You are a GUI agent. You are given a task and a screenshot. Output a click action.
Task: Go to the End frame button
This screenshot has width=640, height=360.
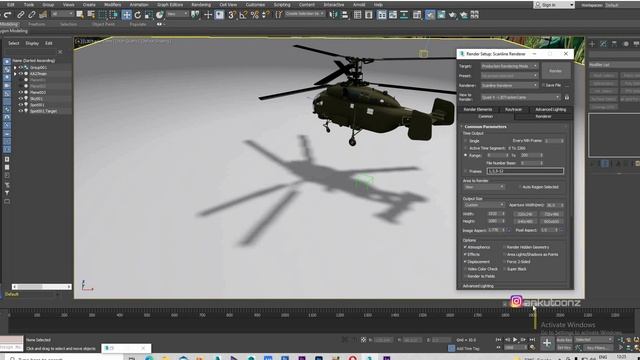(x=532, y=340)
